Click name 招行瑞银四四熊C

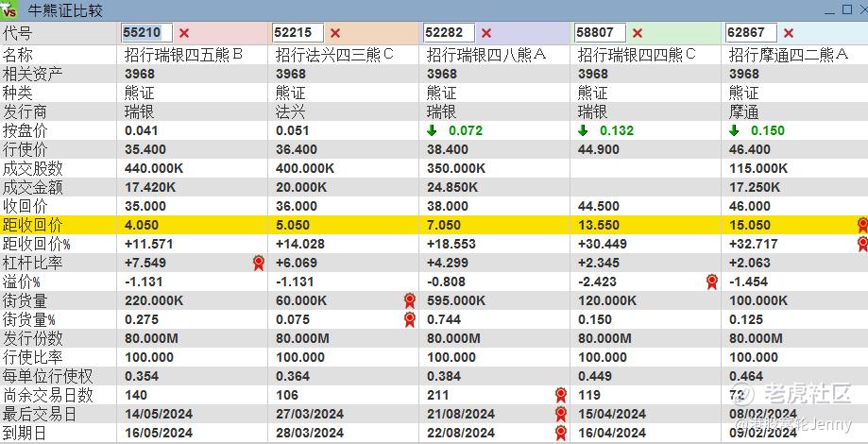(x=638, y=55)
